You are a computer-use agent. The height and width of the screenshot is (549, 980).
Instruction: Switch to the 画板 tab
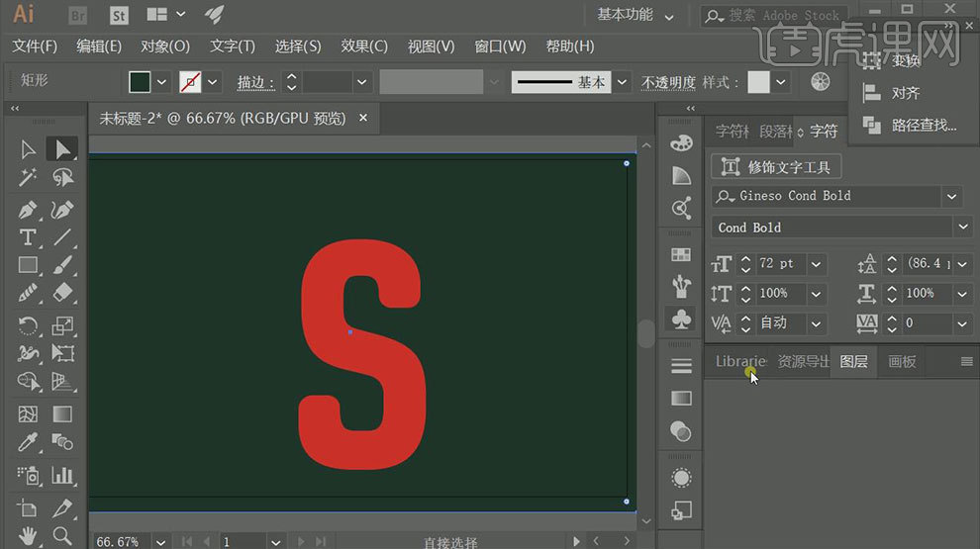[902, 362]
